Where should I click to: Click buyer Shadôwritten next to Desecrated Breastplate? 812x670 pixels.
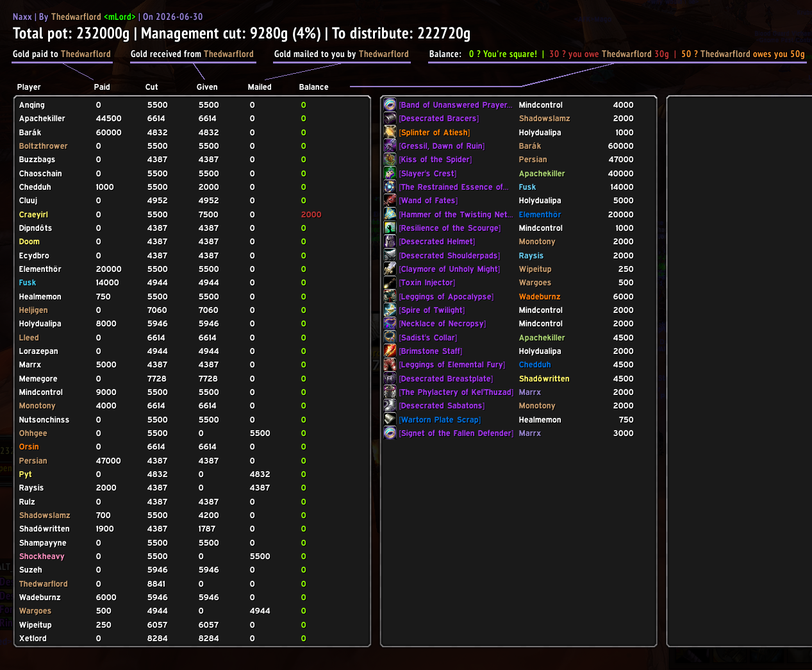click(x=544, y=379)
